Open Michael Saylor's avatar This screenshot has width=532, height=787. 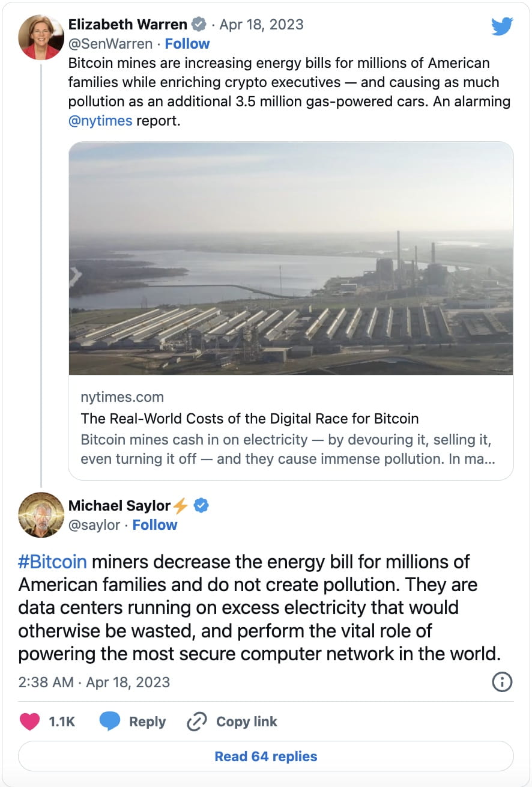click(x=41, y=515)
